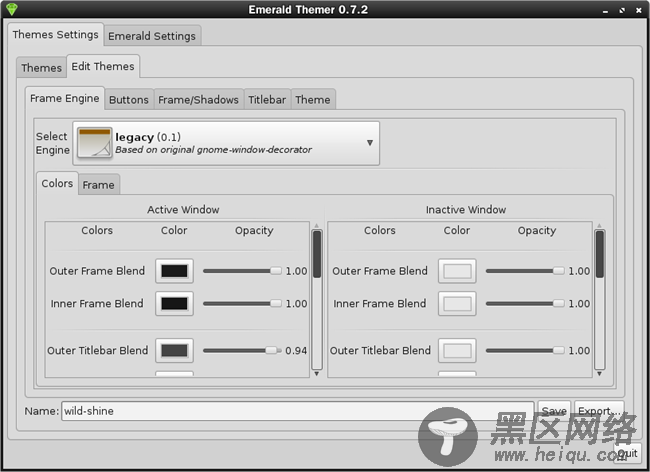This screenshot has width=650, height=472.
Task: Adjust Inactive Inner Frame Blend opacity slider
Action: (525, 304)
